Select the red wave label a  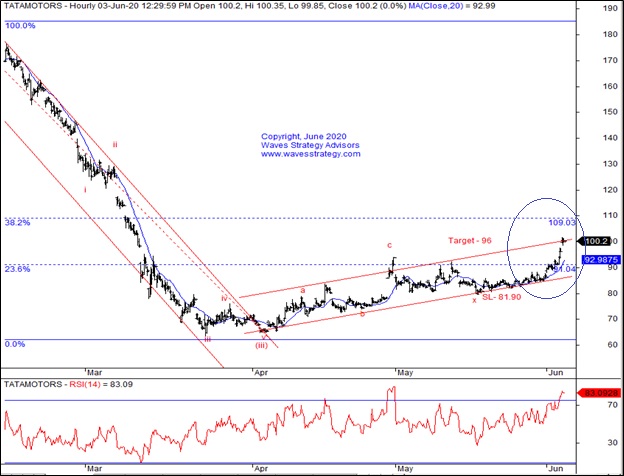(x=302, y=291)
